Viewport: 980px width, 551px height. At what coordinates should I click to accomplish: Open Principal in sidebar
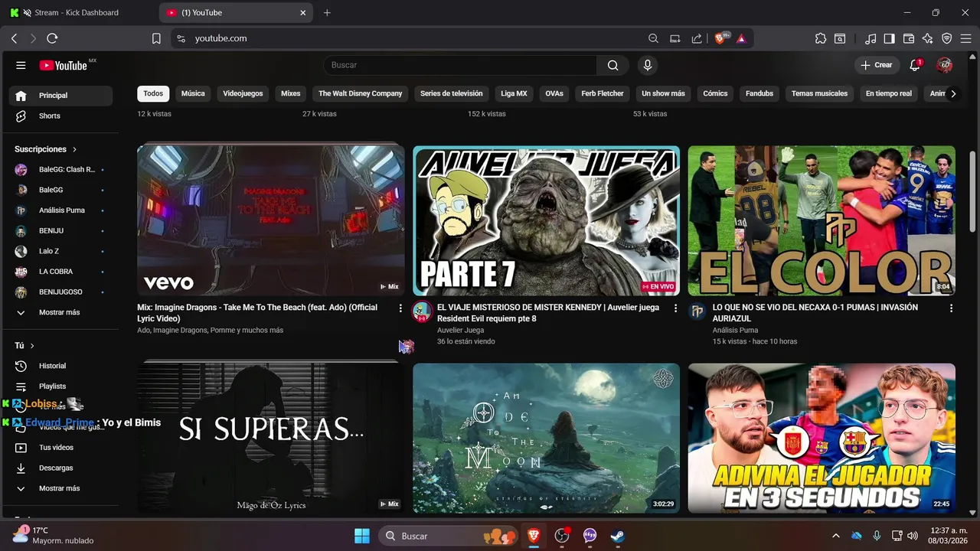click(60, 96)
